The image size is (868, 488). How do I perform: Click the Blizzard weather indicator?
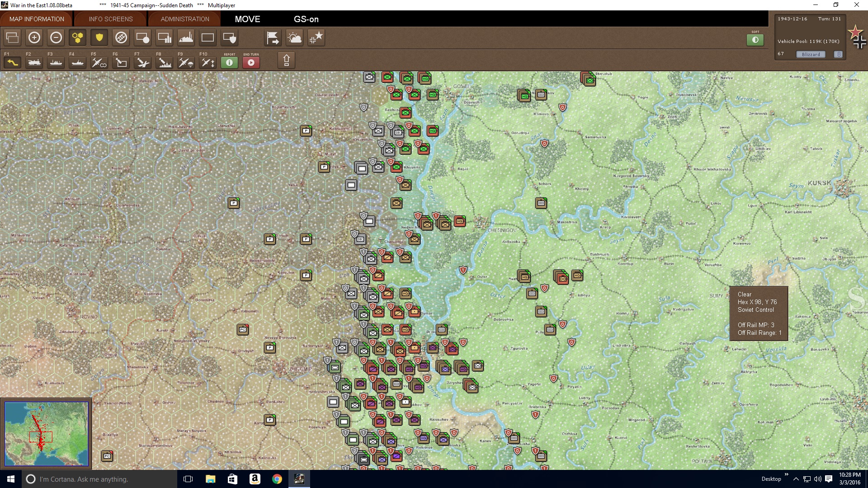click(x=811, y=54)
